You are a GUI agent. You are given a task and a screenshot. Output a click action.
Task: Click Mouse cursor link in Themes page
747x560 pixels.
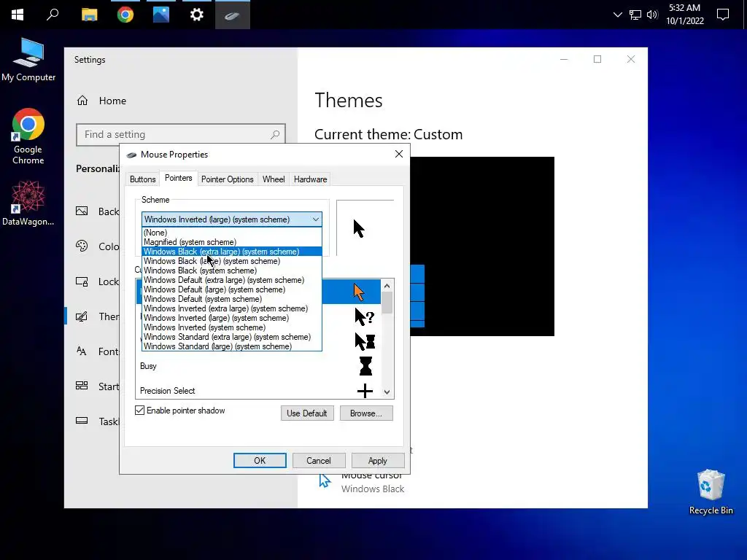pos(372,476)
